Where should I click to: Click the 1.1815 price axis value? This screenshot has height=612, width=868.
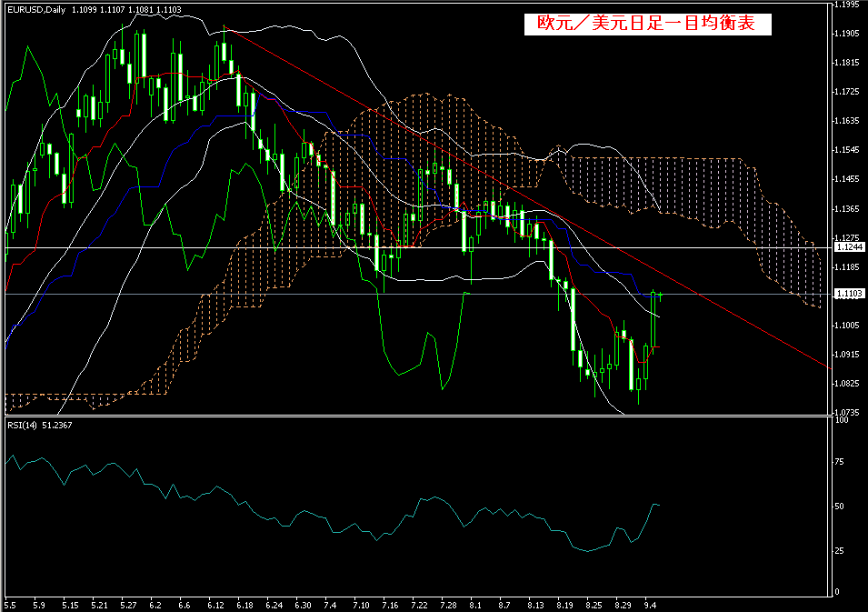847,63
